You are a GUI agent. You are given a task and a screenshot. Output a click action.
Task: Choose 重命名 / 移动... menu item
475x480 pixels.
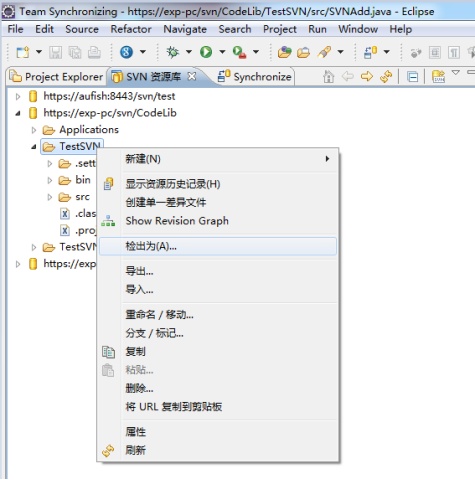click(218, 315)
